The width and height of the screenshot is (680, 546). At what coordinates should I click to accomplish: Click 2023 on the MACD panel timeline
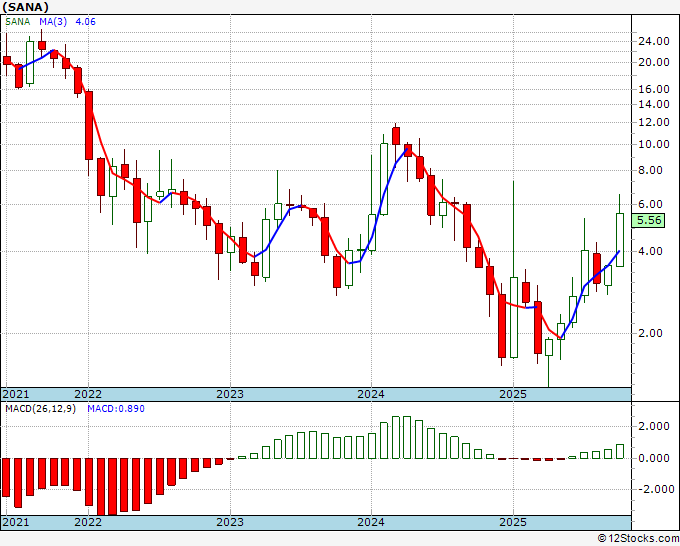(230, 522)
